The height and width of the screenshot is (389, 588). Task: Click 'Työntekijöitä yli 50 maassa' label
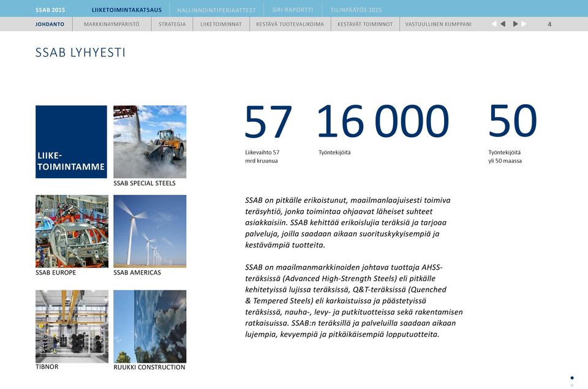click(x=505, y=156)
